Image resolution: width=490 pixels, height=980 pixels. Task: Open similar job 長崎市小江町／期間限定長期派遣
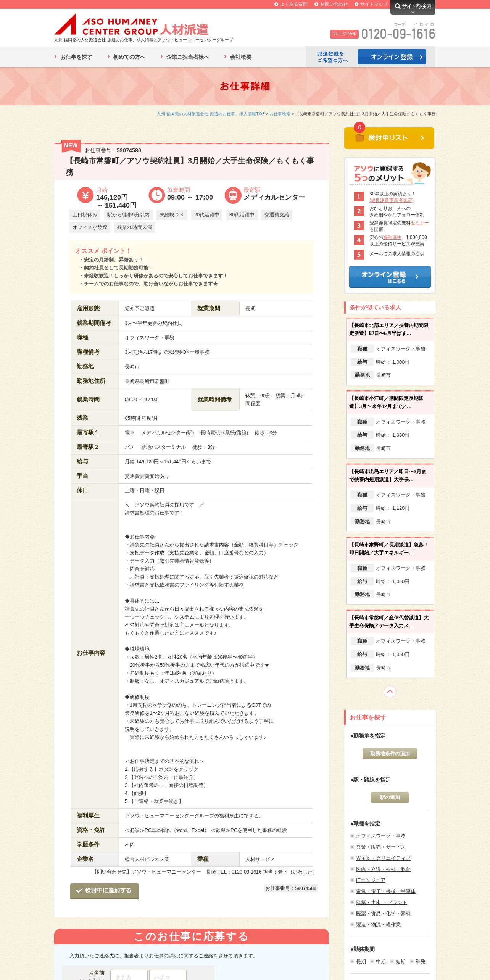386,402
